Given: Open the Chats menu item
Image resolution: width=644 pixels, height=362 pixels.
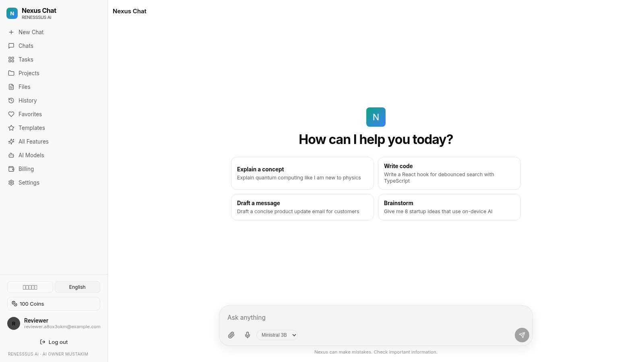Looking at the screenshot, I should coord(54,46).
